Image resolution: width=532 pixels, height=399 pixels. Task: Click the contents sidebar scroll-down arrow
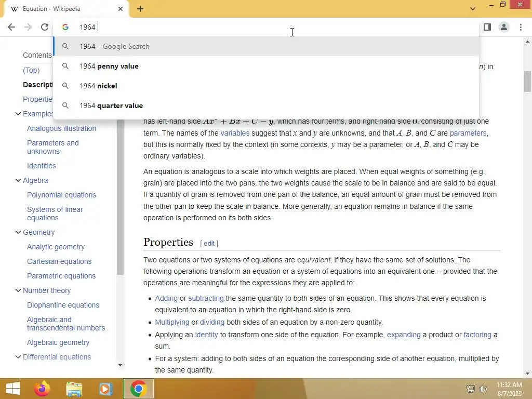point(120,365)
